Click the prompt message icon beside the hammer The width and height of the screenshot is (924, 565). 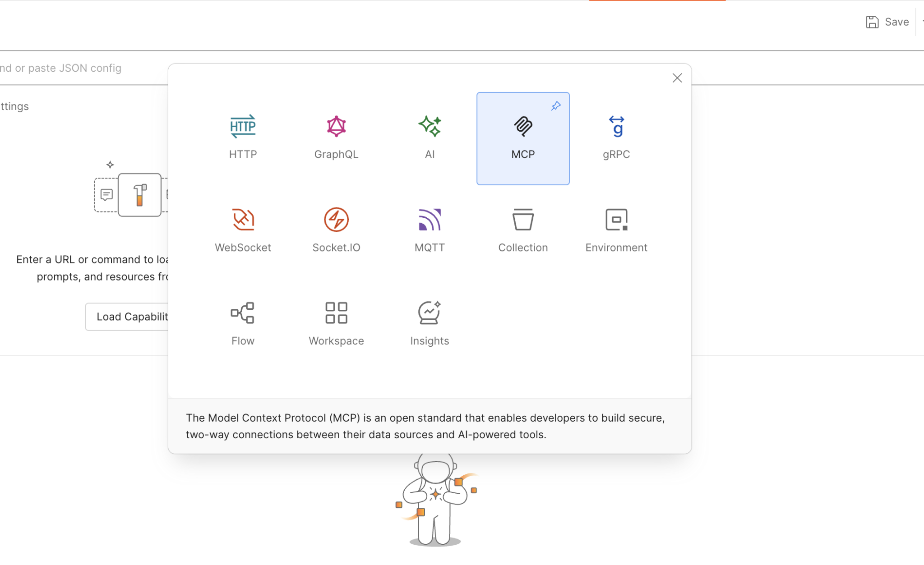(x=106, y=195)
